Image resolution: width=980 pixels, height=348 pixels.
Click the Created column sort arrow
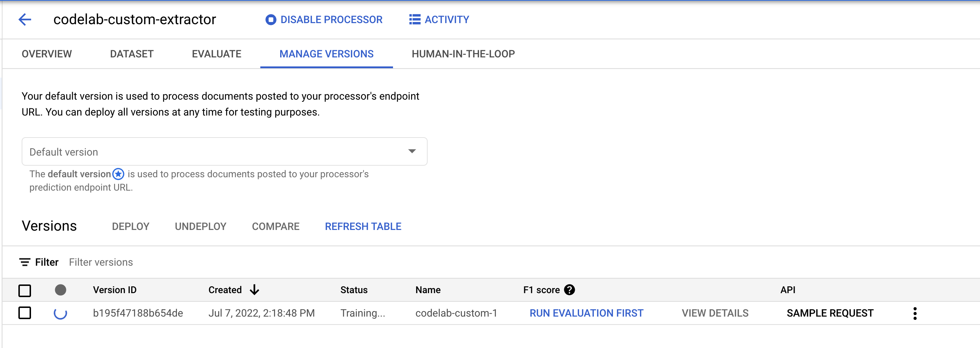(x=254, y=290)
